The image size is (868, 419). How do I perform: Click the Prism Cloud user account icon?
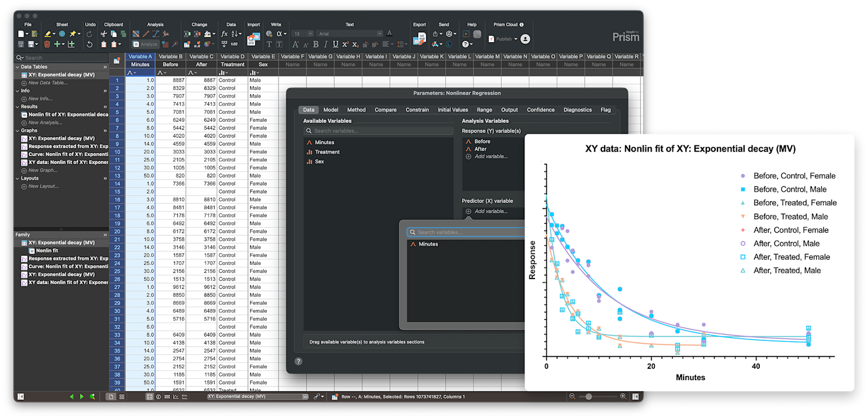(525, 39)
